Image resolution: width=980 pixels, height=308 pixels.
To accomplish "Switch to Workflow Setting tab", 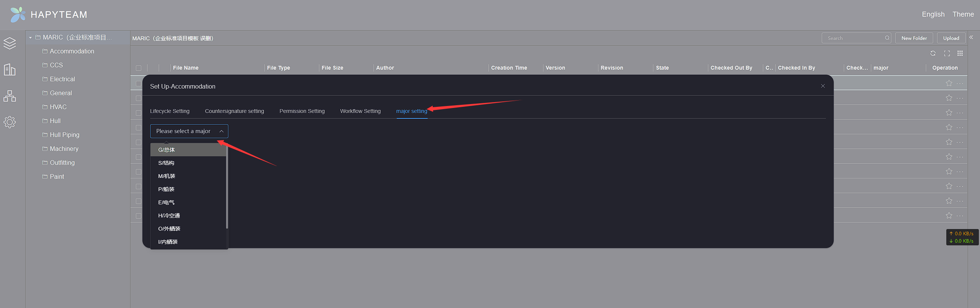I will click(360, 111).
